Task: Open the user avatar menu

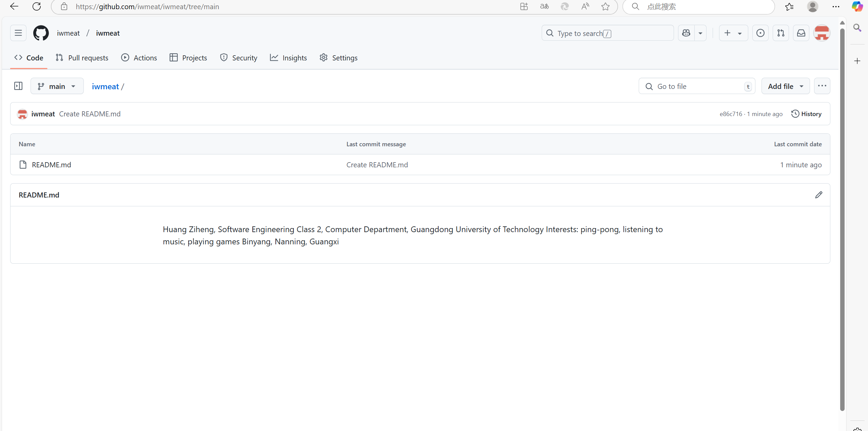Action: click(822, 33)
